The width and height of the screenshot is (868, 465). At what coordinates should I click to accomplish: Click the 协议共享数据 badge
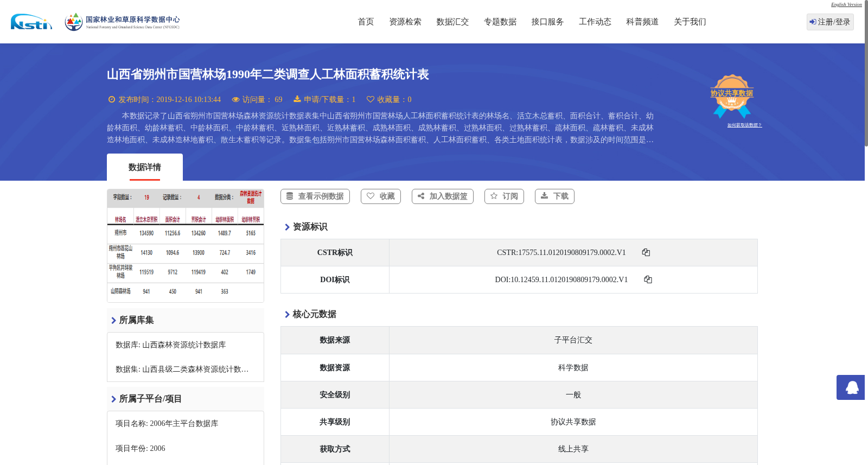click(732, 95)
